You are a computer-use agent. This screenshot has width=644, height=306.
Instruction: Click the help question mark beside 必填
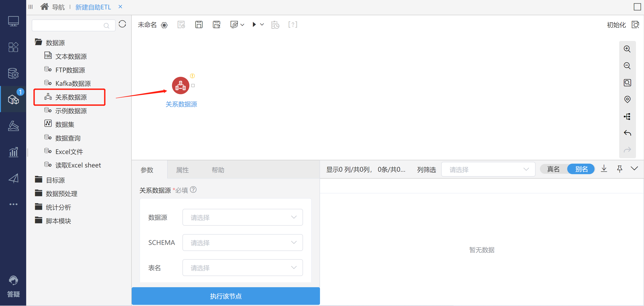point(193,190)
